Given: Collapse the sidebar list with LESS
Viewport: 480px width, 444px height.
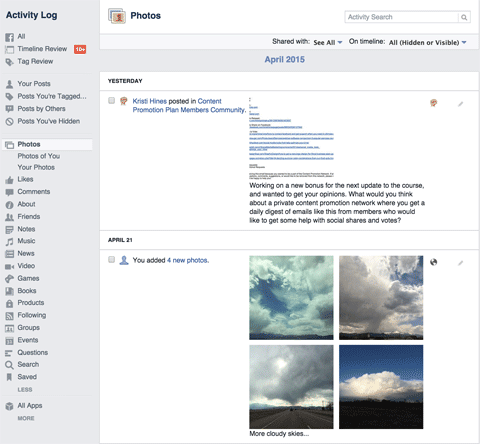Looking at the screenshot, I should pyautogui.click(x=25, y=390).
